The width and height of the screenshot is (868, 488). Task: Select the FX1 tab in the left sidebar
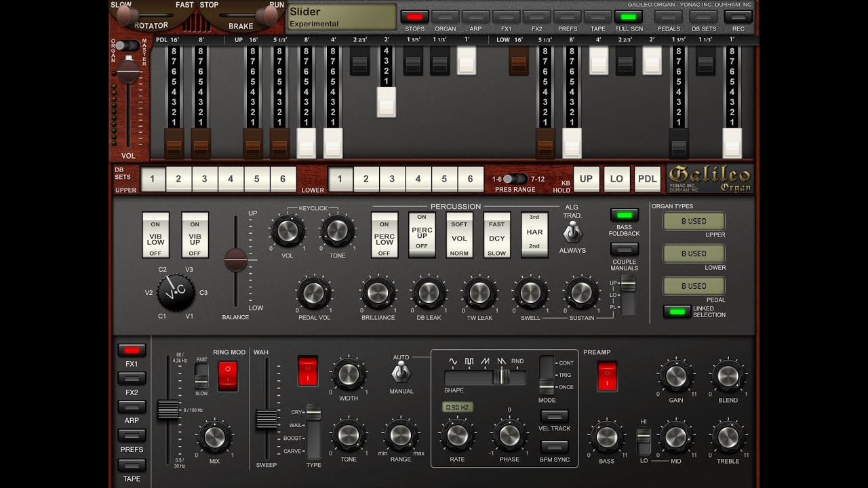(132, 351)
